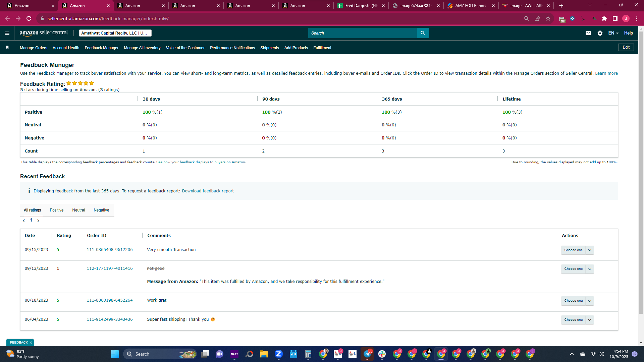The image size is (644, 362).
Task: Open a new browser tab
Action: [x=561, y=6]
